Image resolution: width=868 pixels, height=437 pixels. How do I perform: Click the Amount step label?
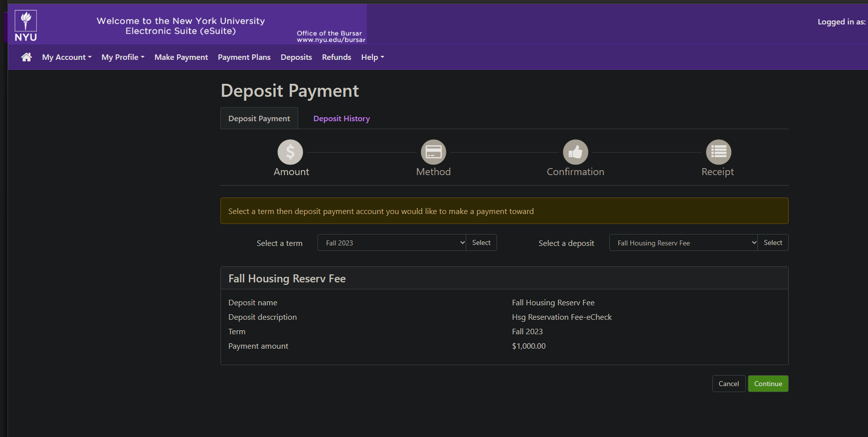click(291, 172)
